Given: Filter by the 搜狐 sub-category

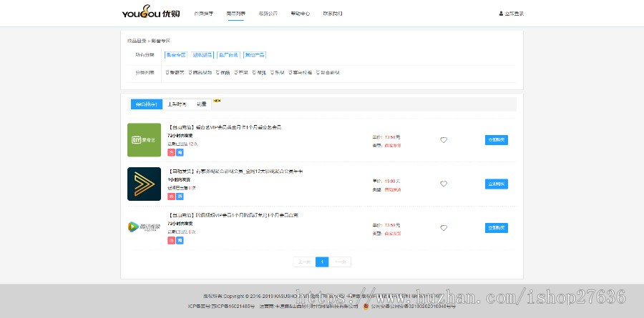Looking at the screenshot, I should [x=260, y=73].
